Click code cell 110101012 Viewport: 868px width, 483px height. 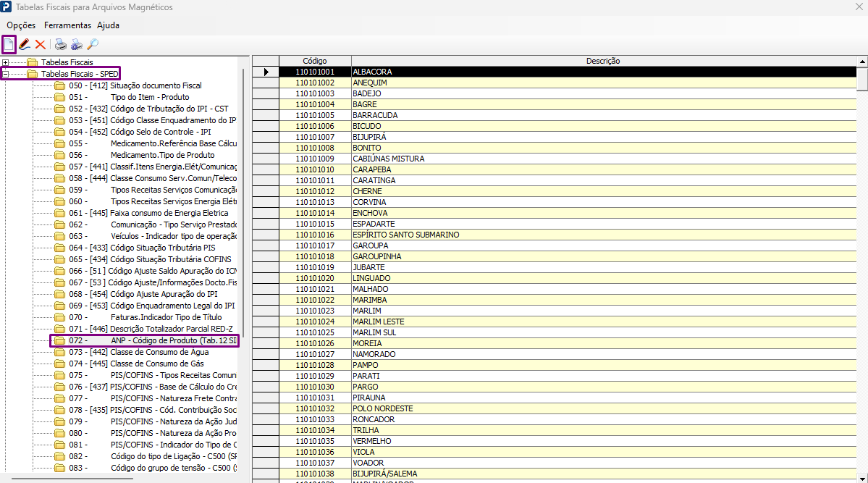point(315,191)
